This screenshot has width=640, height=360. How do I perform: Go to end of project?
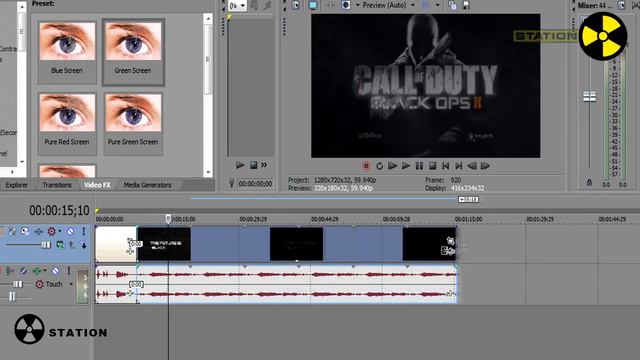coord(458,166)
